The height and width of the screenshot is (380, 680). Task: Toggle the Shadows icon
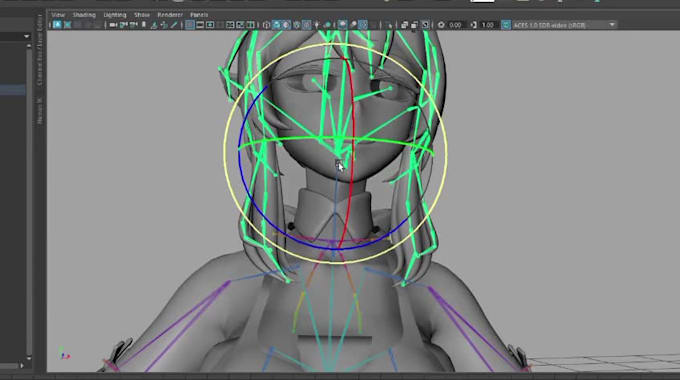coord(327,25)
